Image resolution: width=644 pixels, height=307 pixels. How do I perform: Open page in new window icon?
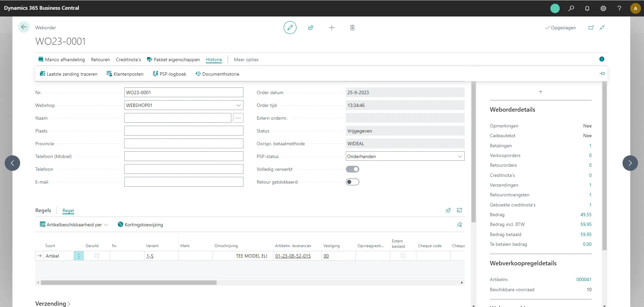tap(591, 28)
